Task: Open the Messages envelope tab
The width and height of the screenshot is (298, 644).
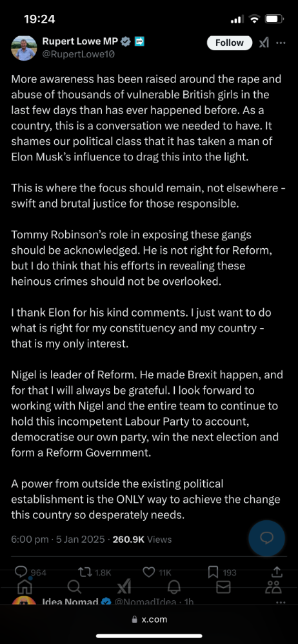Action: [223, 588]
